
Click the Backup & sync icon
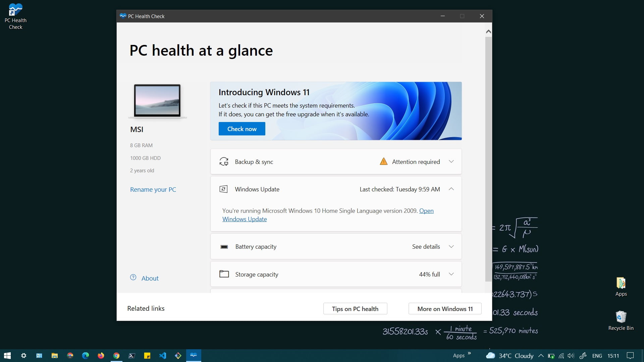click(x=224, y=162)
